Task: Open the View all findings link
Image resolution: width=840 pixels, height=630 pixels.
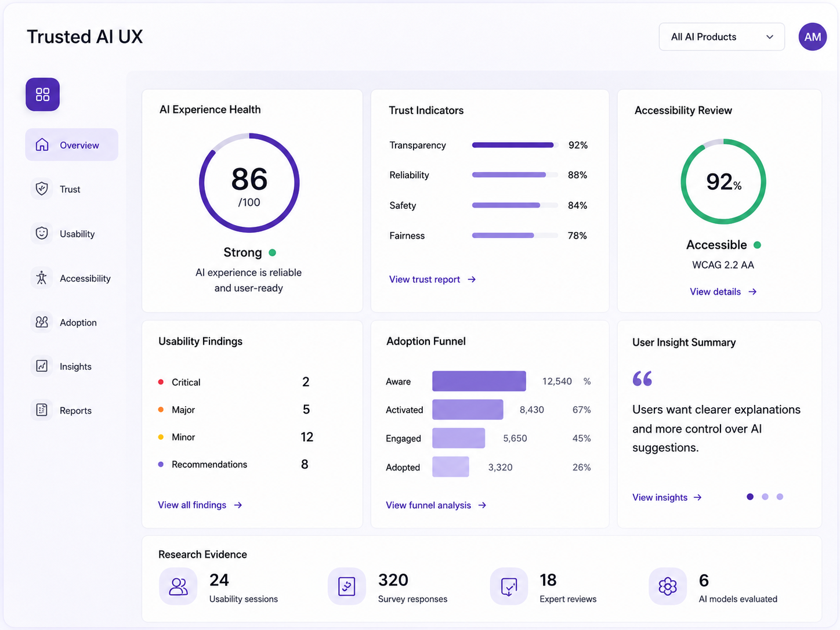Action: point(192,505)
